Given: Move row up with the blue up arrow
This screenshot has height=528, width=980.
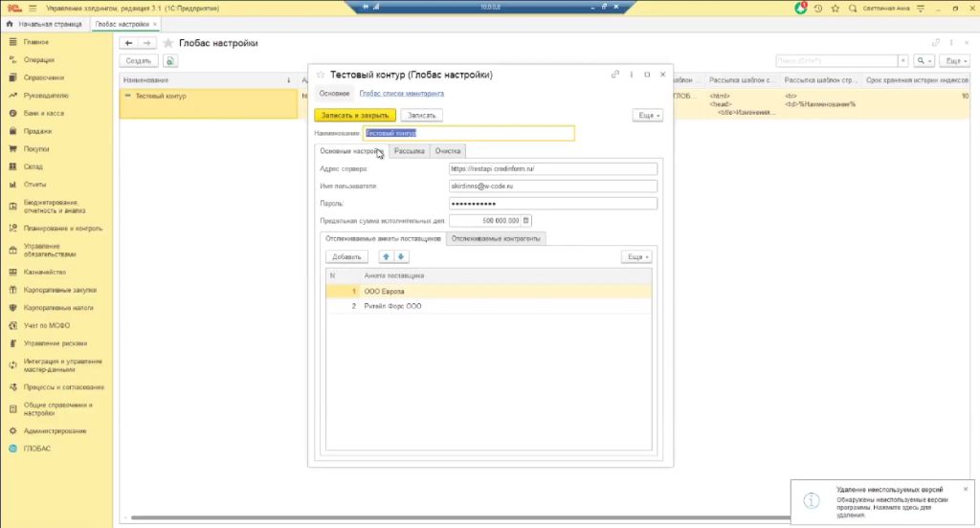Looking at the screenshot, I should (386, 256).
